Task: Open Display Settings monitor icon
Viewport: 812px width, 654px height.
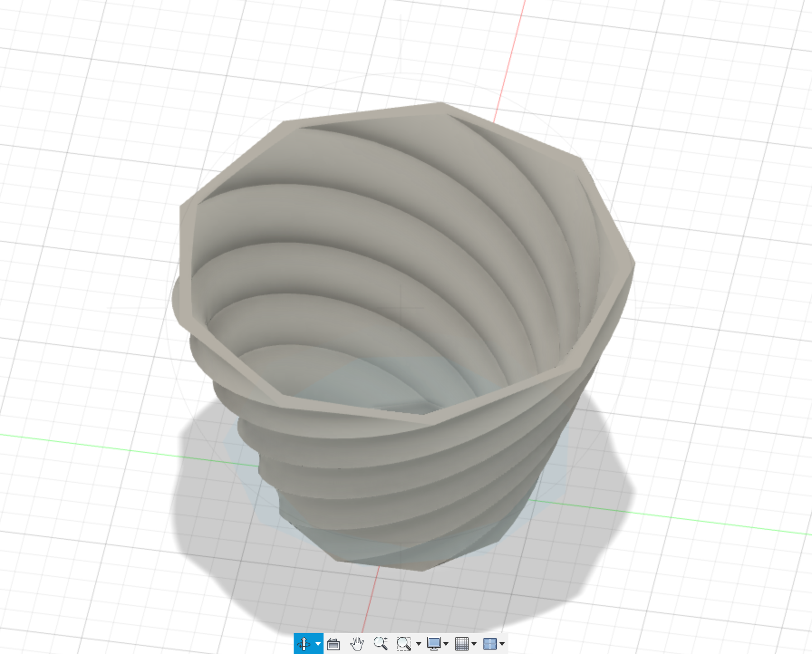Action: pos(434,644)
